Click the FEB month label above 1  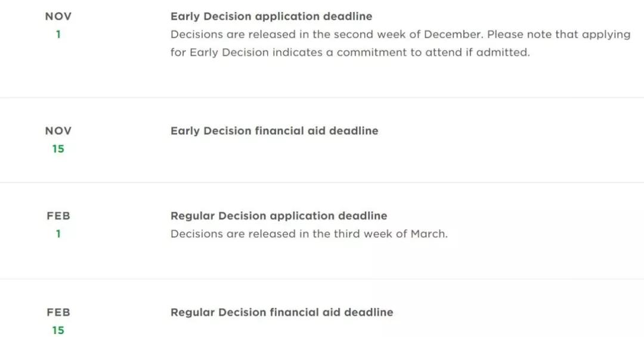58,216
